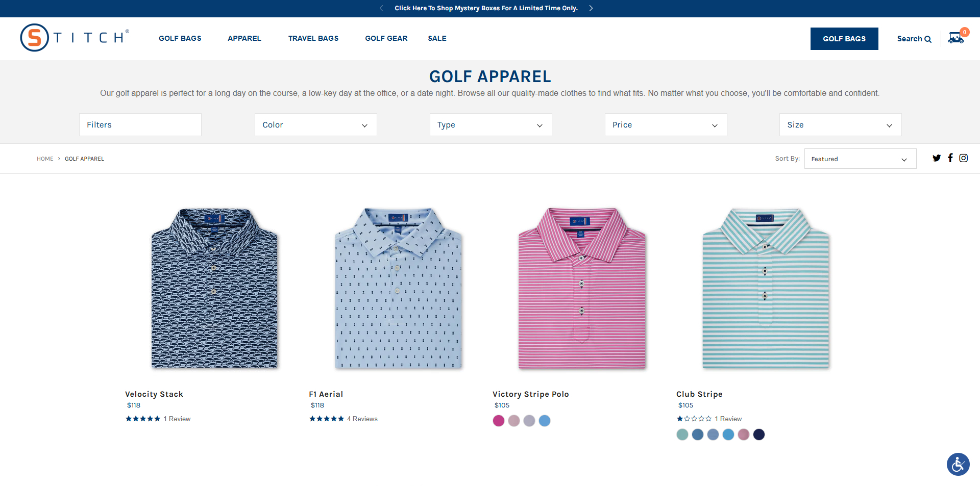
Task: Select the APPAREL menu item
Action: (x=244, y=38)
